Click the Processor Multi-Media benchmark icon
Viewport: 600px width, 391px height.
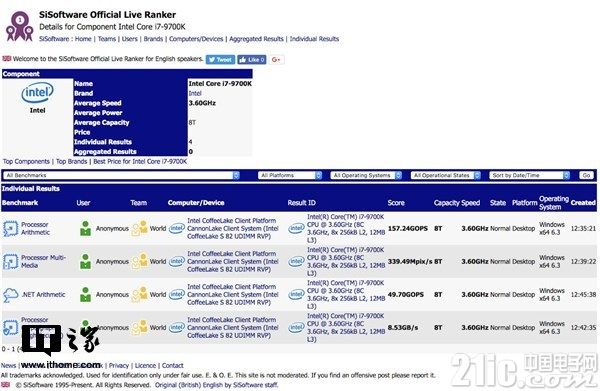pos(10,262)
